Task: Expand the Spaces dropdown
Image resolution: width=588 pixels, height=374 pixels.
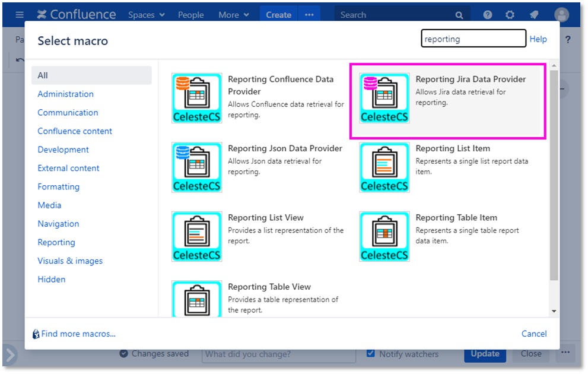Action: tap(146, 15)
